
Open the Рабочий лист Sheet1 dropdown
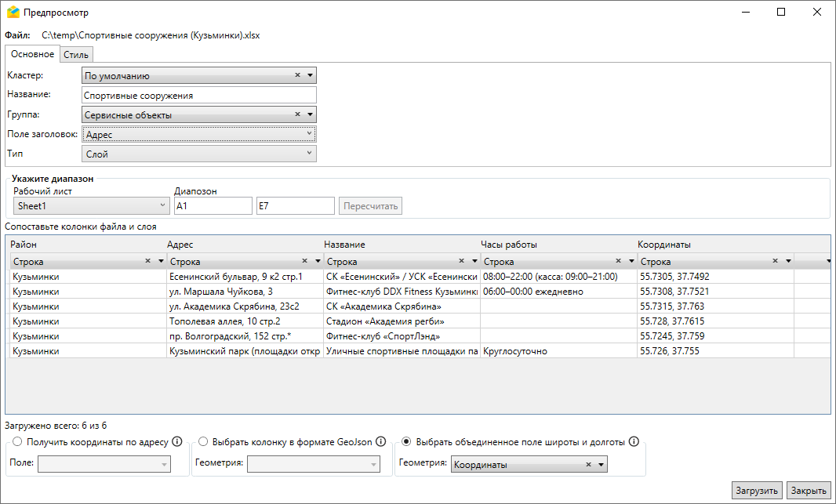point(91,205)
